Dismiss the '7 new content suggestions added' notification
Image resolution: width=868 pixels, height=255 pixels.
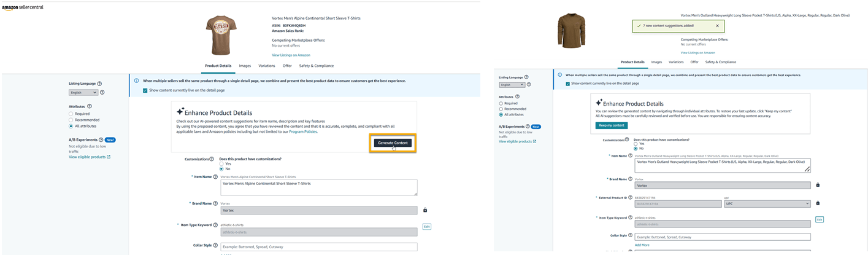pyautogui.click(x=717, y=26)
